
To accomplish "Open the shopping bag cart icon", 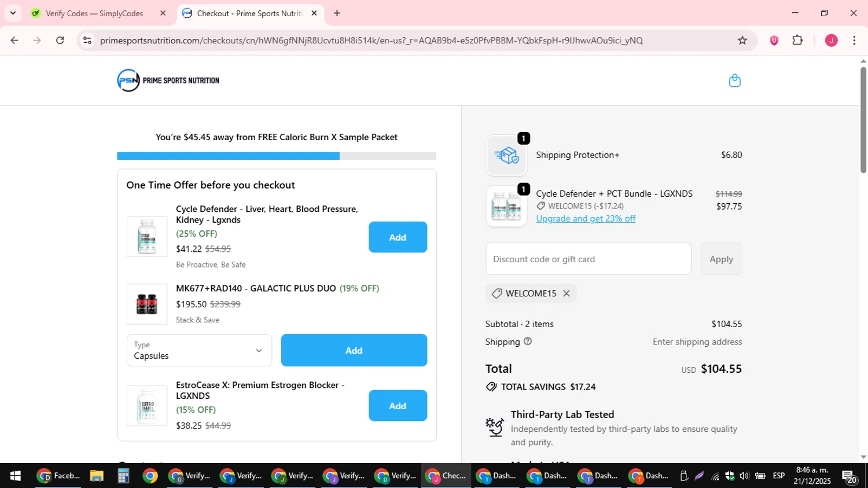I will (734, 80).
